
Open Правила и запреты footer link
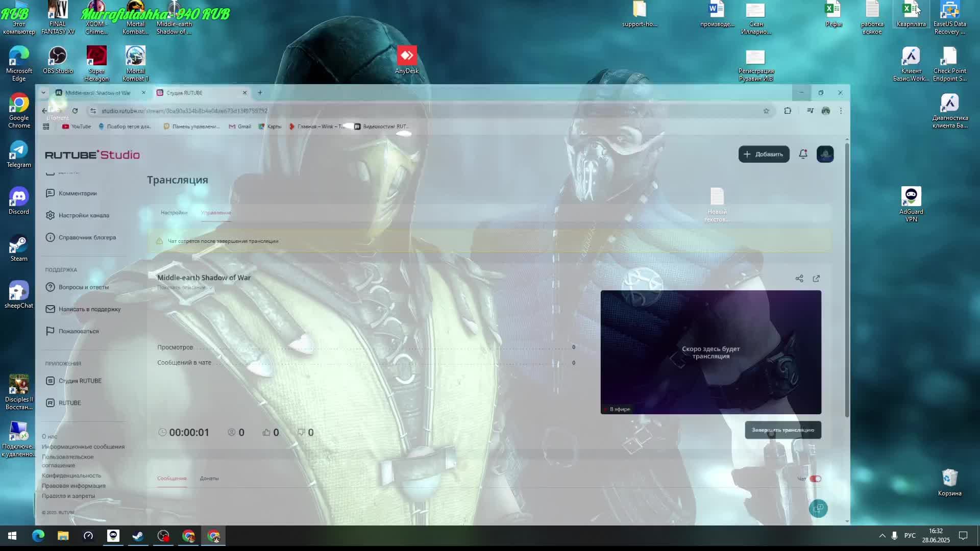[68, 496]
